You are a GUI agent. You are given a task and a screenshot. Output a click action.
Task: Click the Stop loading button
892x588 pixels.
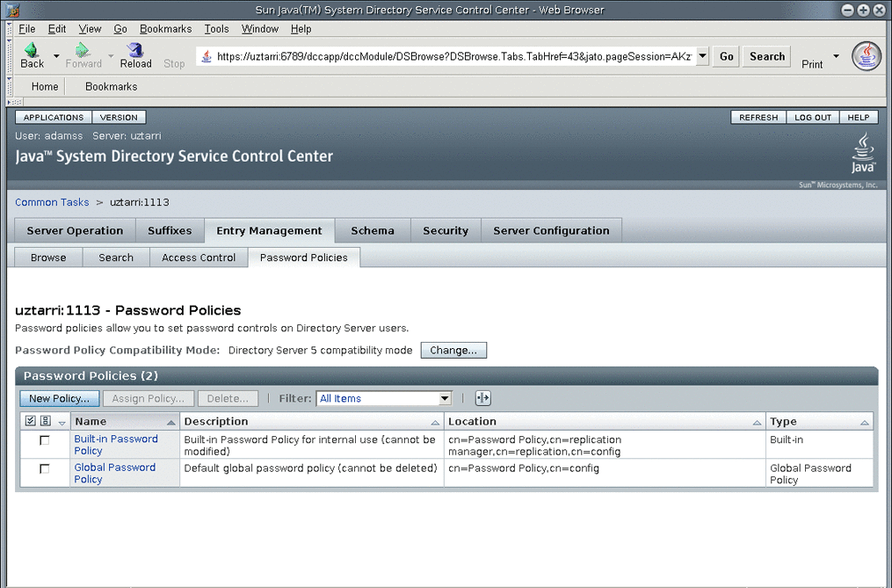[x=174, y=63]
